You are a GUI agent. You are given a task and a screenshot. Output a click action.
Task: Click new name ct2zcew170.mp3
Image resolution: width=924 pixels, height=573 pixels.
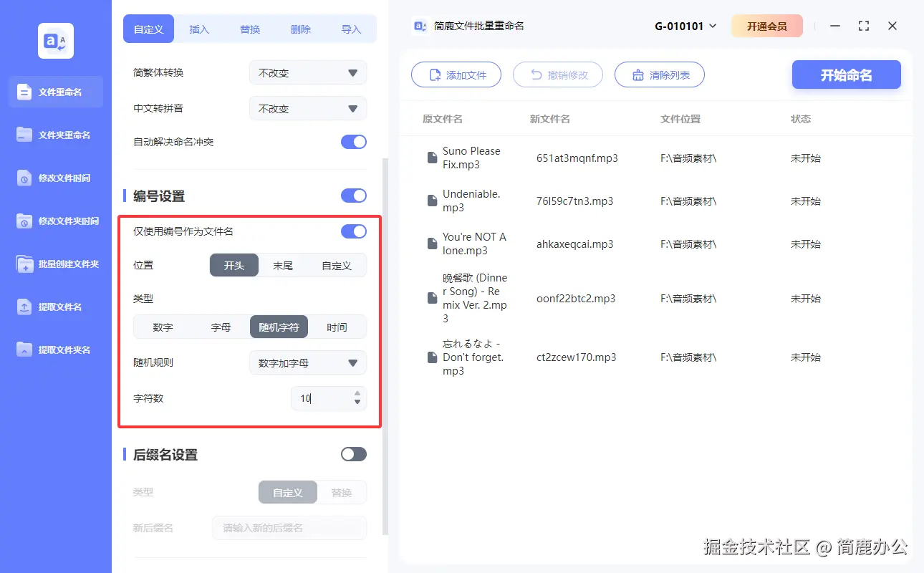576,357
